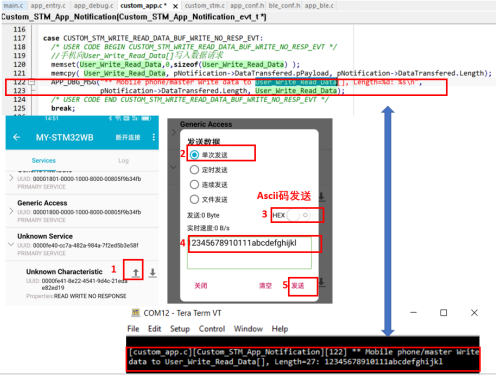496x376 pixels.
Task: Switch to the custom_stm.c editor tab
Action: tap(205, 6)
